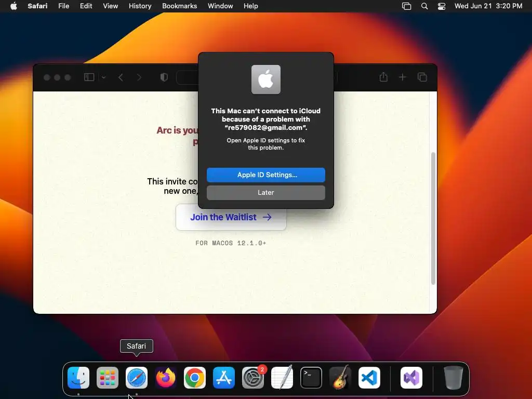The image size is (532, 399).
Task: Open the privacy report shield icon
Action: point(164,77)
